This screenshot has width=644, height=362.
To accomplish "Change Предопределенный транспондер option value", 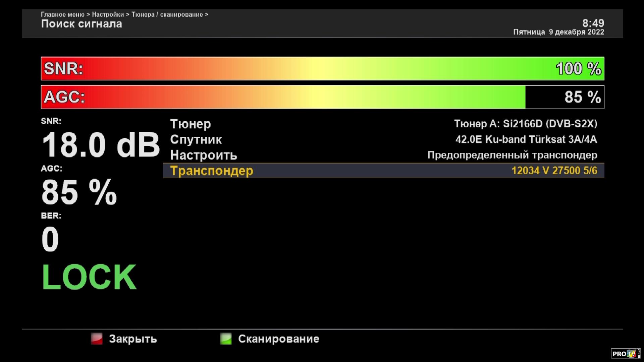I will coord(512,155).
